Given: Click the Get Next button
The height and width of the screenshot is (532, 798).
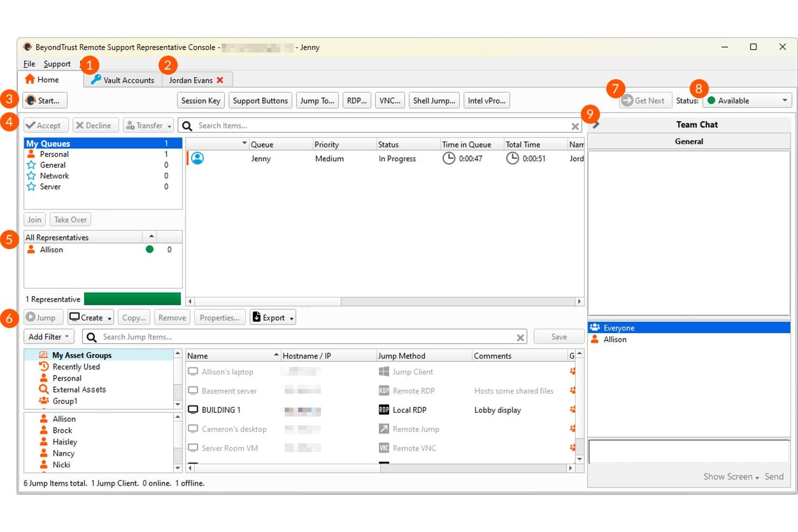Looking at the screenshot, I should (x=645, y=101).
